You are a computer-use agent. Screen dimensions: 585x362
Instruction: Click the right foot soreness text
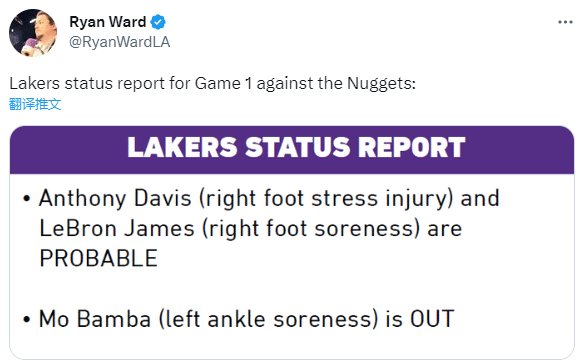coord(311,228)
